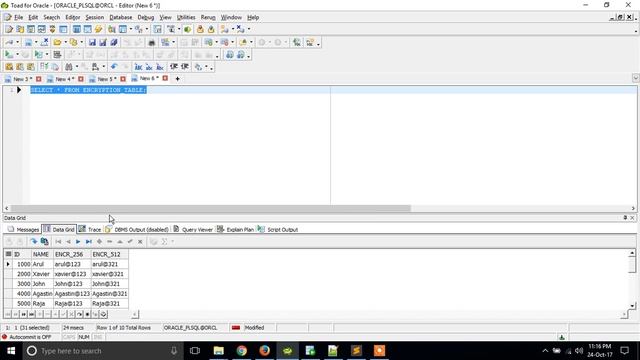Click the SELECT statement line in editor
This screenshot has width=640, height=360.
[x=88, y=90]
